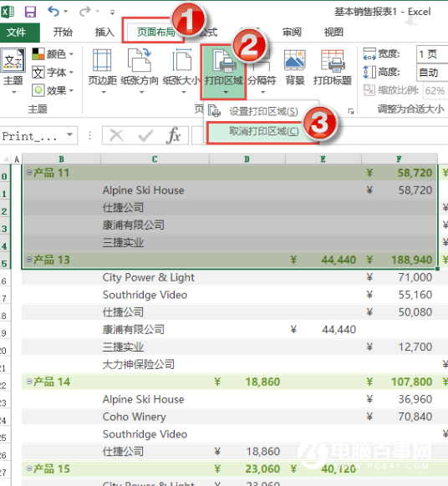Select column C header
This screenshot has width=448, height=486.
pyautogui.click(x=155, y=159)
